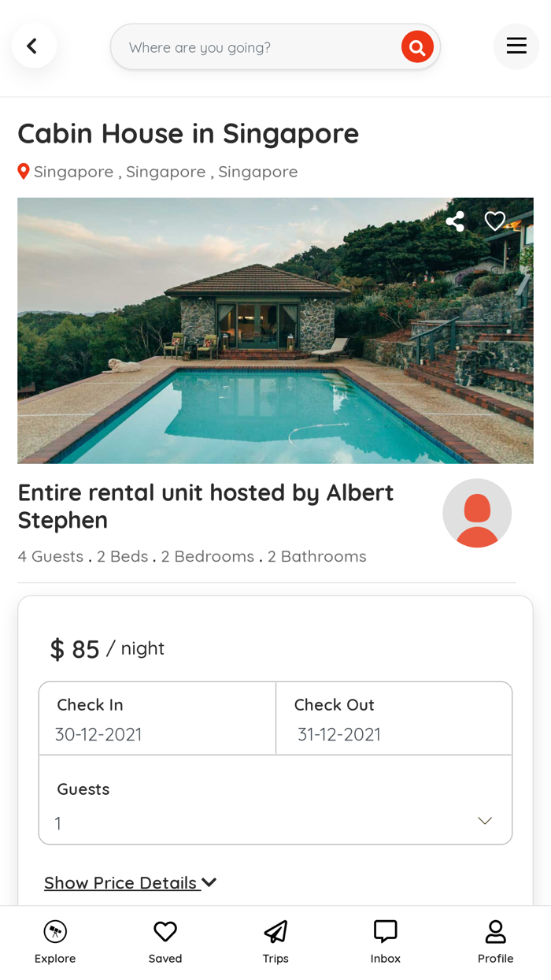Open Inbox messages icon
The height and width of the screenshot is (980, 551).
[385, 932]
